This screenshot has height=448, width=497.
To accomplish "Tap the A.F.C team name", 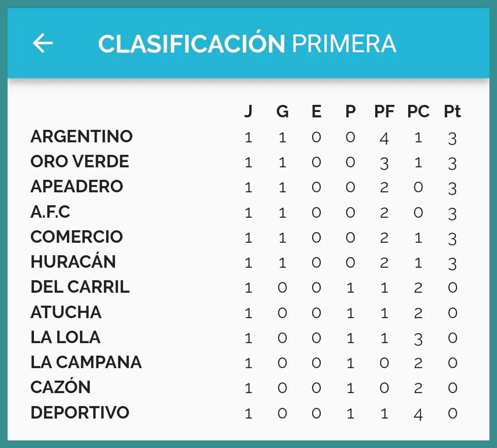I will pyautogui.click(x=50, y=212).
